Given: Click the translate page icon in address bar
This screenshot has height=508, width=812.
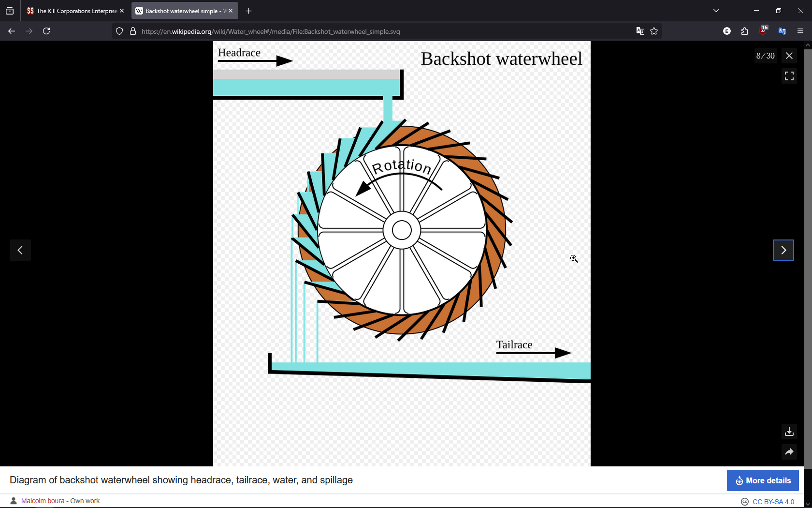Looking at the screenshot, I should tap(640, 31).
